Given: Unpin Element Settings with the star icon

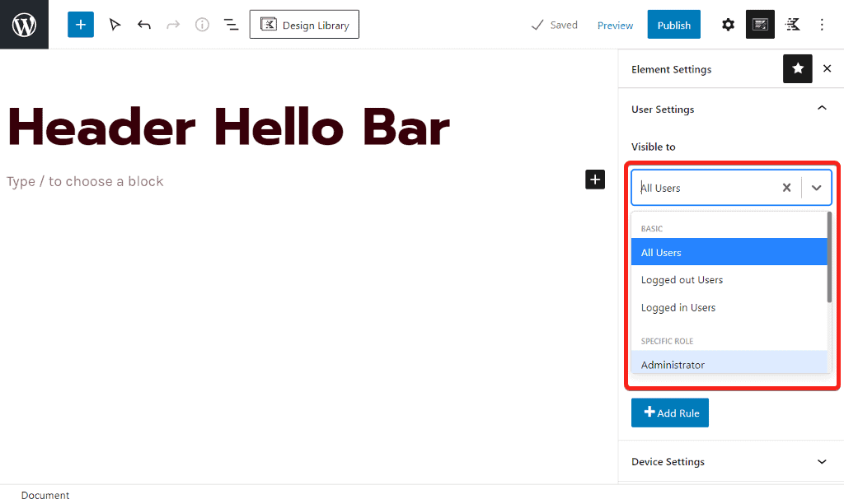Looking at the screenshot, I should point(797,69).
